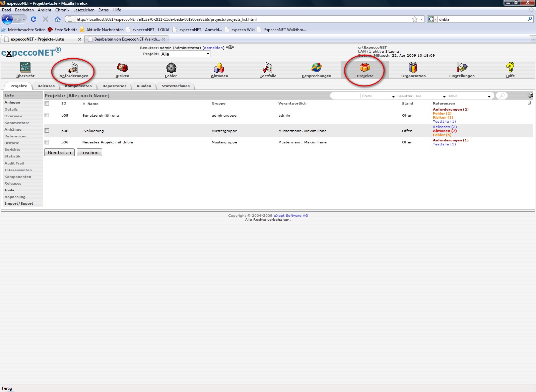Open the Besprechungen icon
The image size is (536, 392).
tap(316, 68)
